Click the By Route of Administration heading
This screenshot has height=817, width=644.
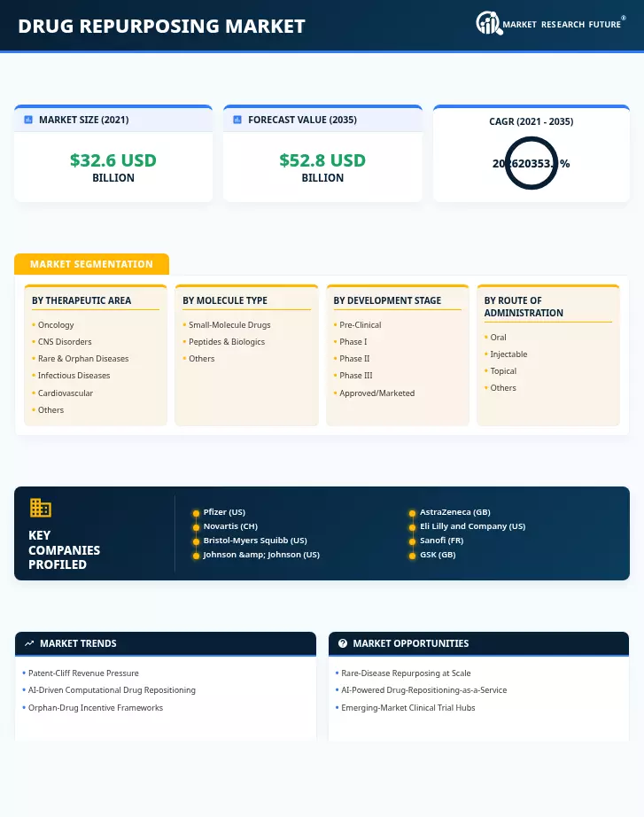(524, 307)
